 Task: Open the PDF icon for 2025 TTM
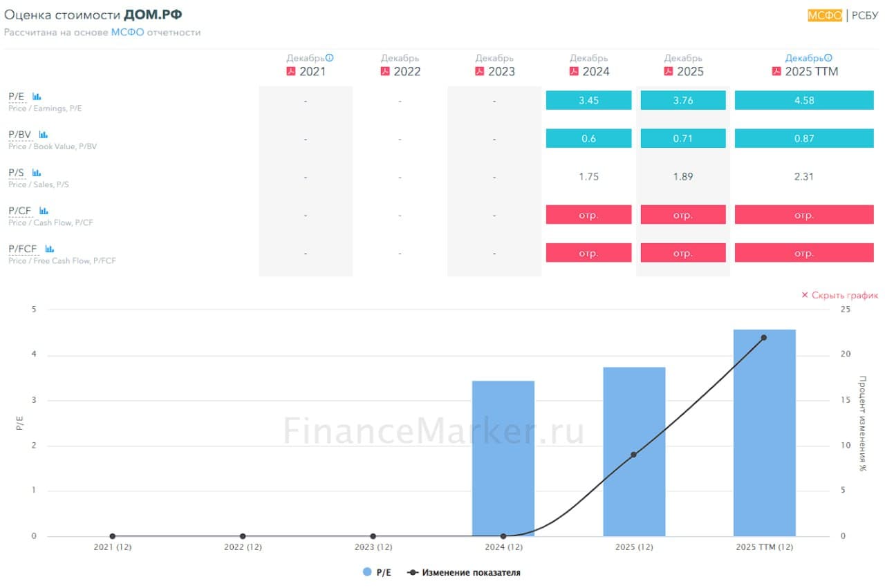[777, 71]
